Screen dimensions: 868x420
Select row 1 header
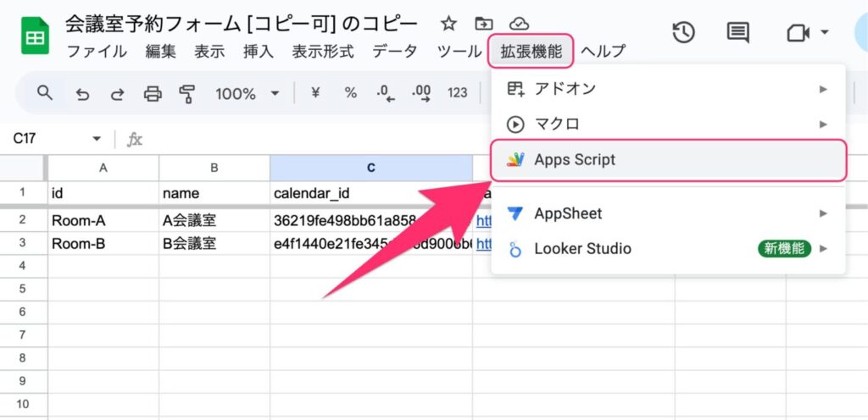point(23,192)
